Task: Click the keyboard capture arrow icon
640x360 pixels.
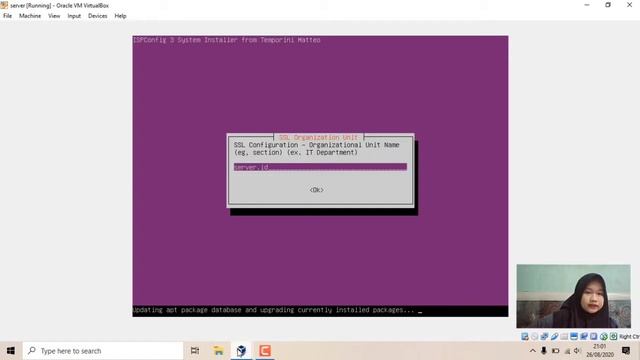Action: click(x=613, y=336)
